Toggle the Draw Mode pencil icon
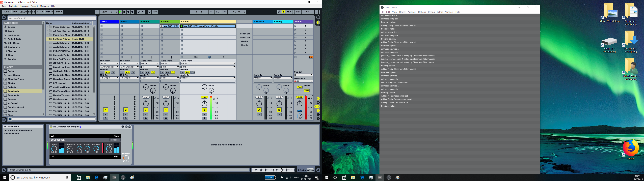The image size is (644, 181). point(279,12)
